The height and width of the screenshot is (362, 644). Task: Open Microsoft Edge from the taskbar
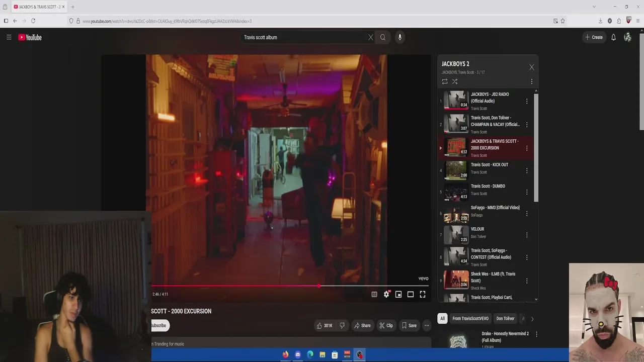point(310,355)
